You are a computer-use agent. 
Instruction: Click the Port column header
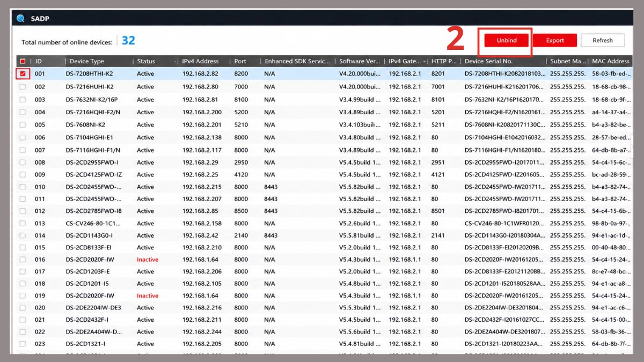pos(240,61)
